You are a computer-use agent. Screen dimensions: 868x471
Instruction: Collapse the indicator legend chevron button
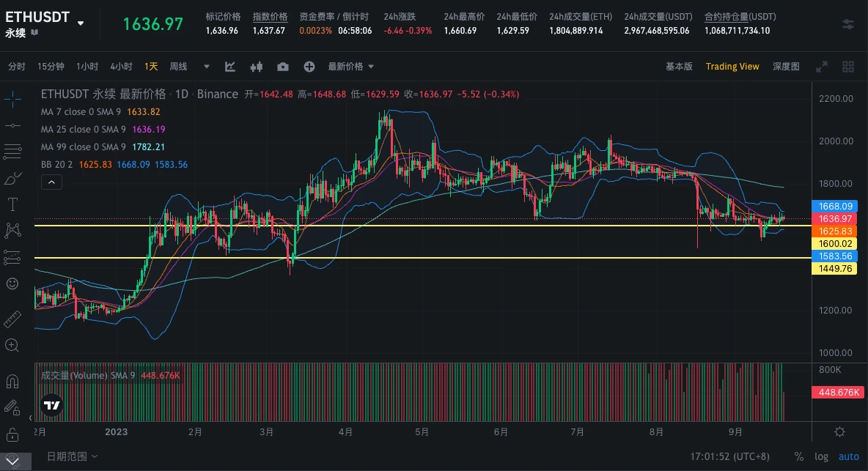pos(51,182)
